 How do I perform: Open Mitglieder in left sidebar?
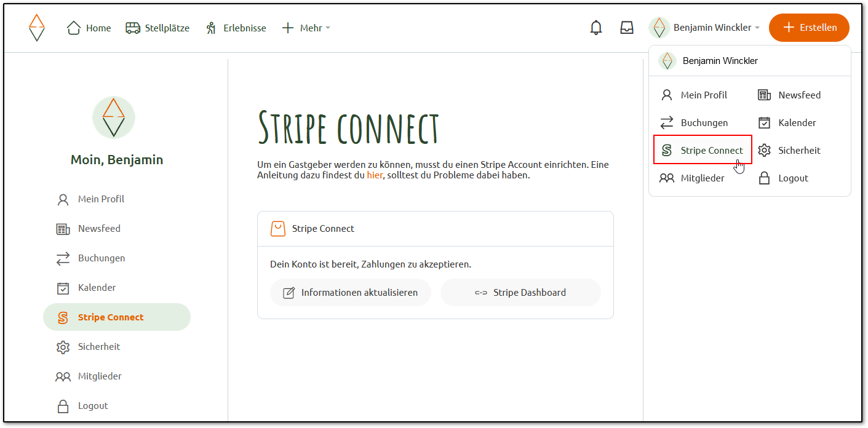[x=99, y=376]
